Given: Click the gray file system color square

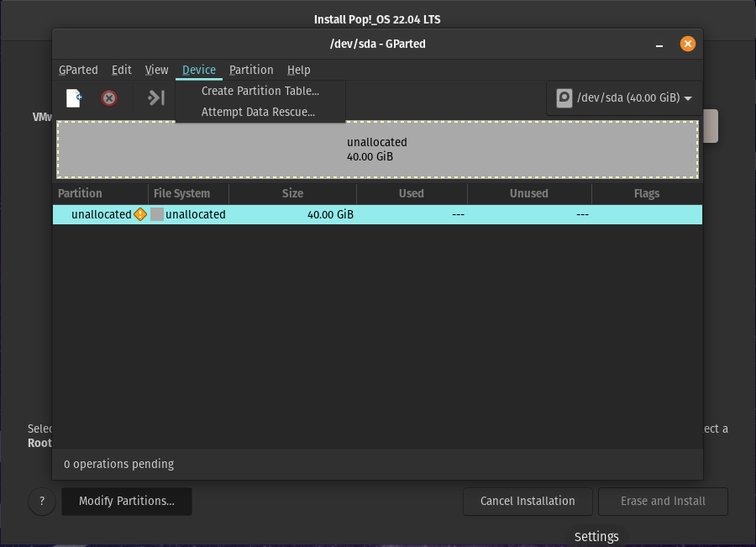Looking at the screenshot, I should tap(157, 214).
